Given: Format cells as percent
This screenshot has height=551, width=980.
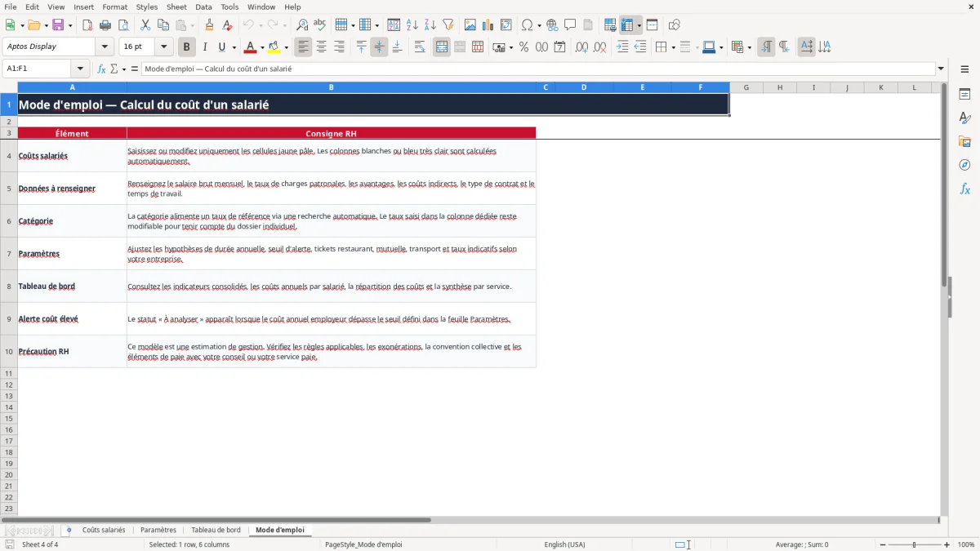Looking at the screenshot, I should coord(523,47).
